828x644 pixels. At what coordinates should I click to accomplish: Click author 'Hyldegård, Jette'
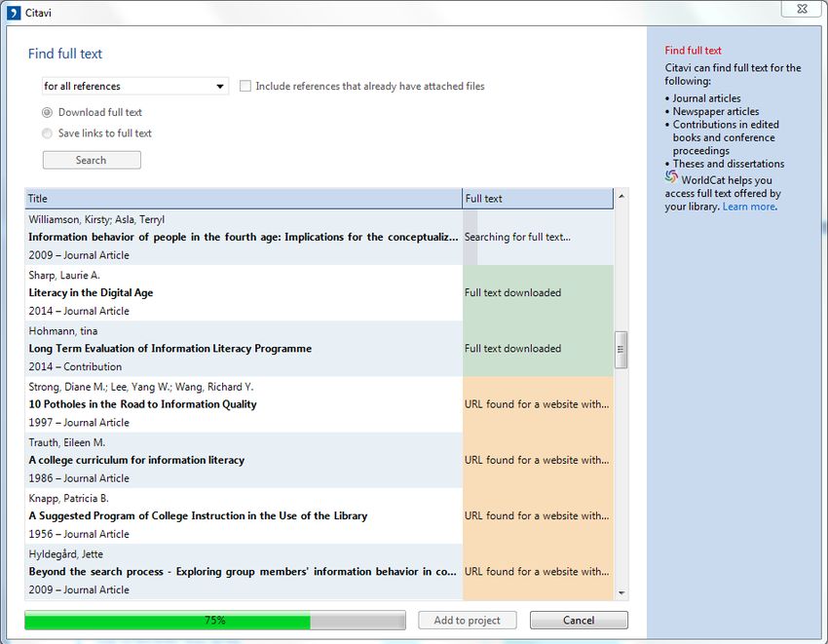pyautogui.click(x=66, y=554)
